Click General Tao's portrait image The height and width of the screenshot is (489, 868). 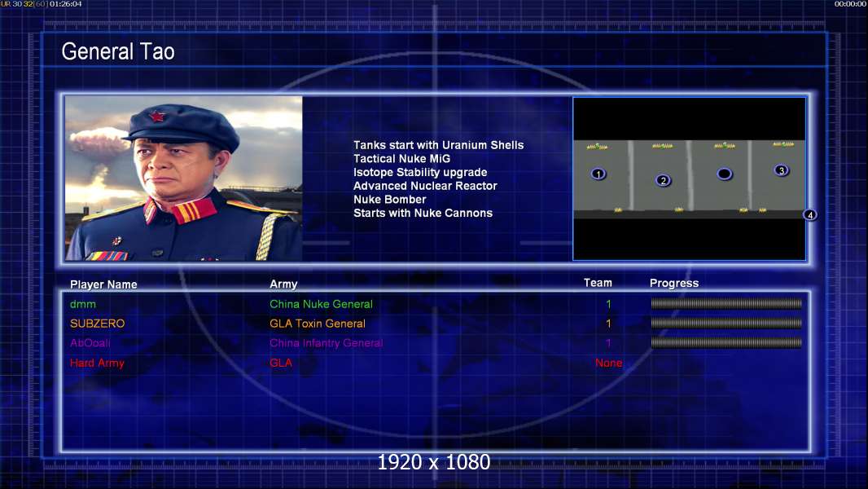(x=184, y=178)
